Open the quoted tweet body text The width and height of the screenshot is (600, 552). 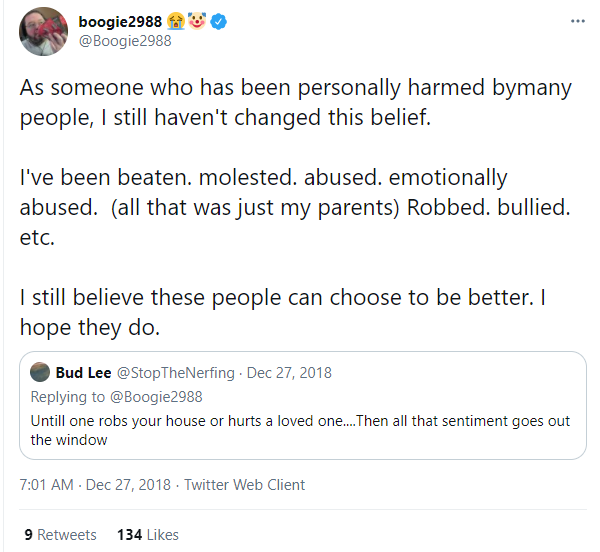(x=300, y=430)
